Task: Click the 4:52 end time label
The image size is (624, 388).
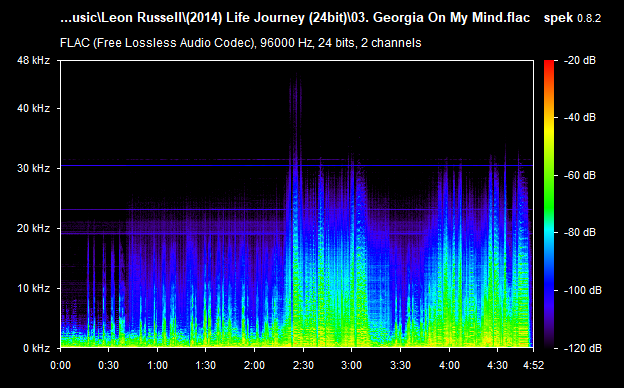Action: click(533, 365)
